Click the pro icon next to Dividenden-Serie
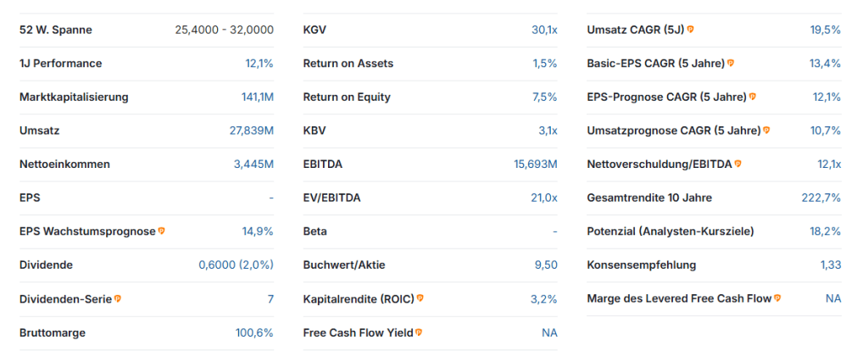868x357 pixels. coord(118,298)
